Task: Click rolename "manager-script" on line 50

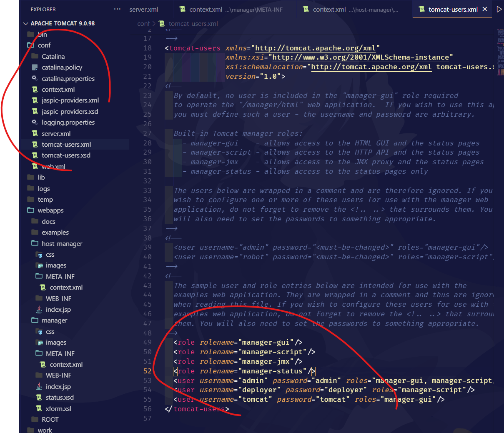Action: (x=272, y=352)
